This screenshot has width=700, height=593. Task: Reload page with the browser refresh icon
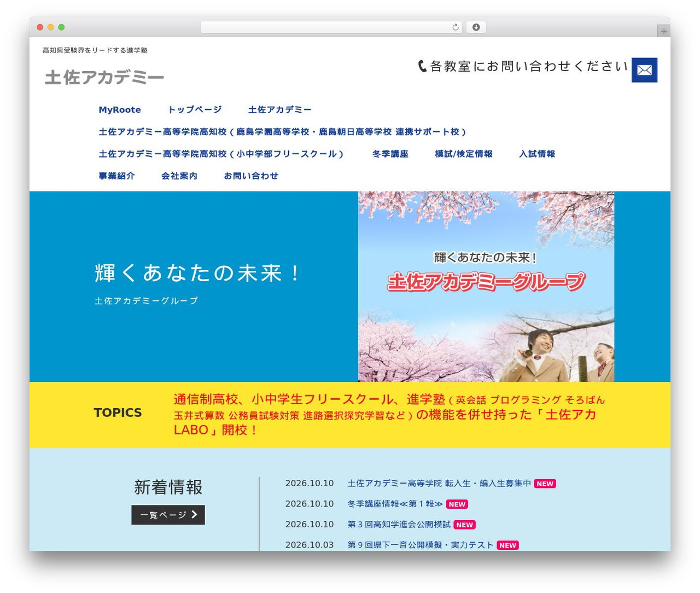(455, 27)
